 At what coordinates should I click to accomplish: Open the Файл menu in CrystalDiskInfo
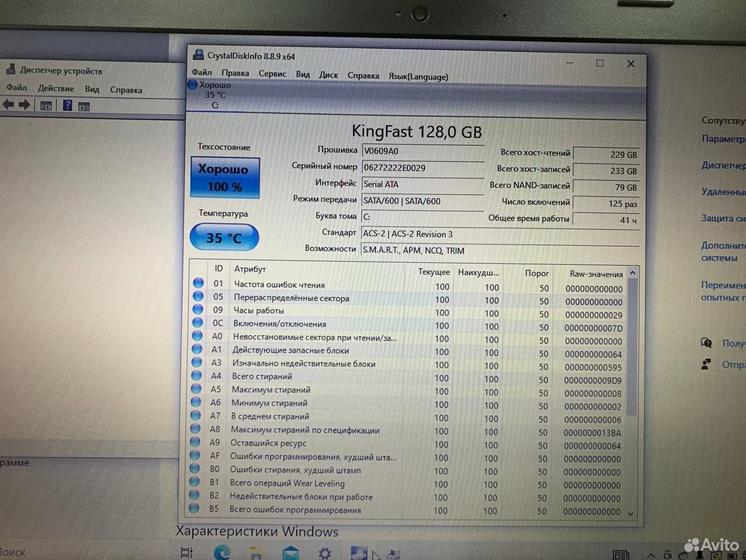(x=202, y=73)
